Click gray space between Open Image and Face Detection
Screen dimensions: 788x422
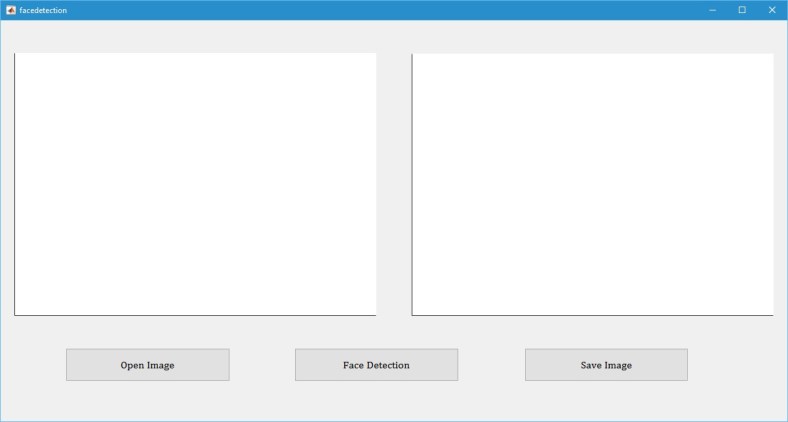tap(262, 365)
